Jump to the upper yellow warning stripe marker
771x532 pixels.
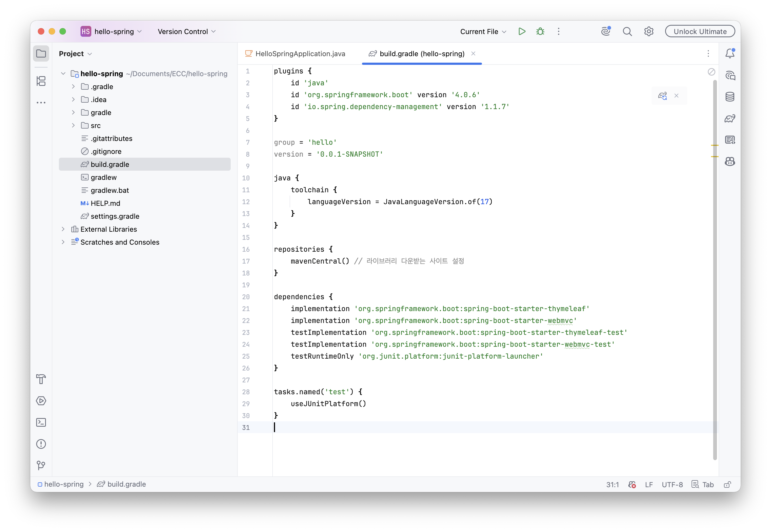(x=714, y=146)
